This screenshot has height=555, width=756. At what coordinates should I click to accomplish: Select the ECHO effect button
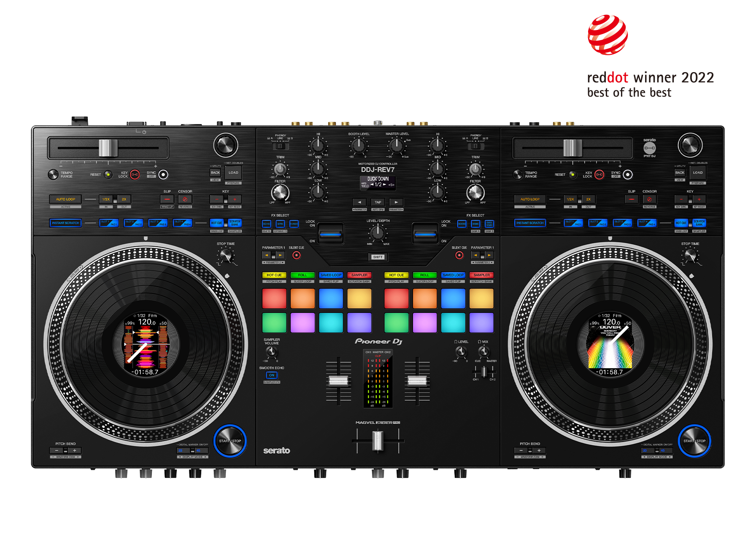click(267, 224)
